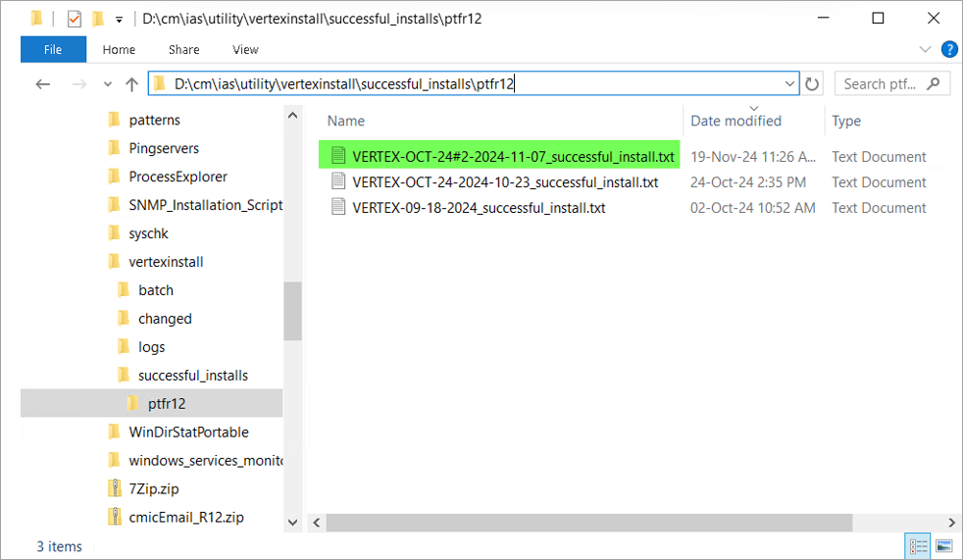This screenshot has height=560, width=963.
Task: Open Customize Quick Access Toolbar dropdown arrow
Action: click(119, 21)
